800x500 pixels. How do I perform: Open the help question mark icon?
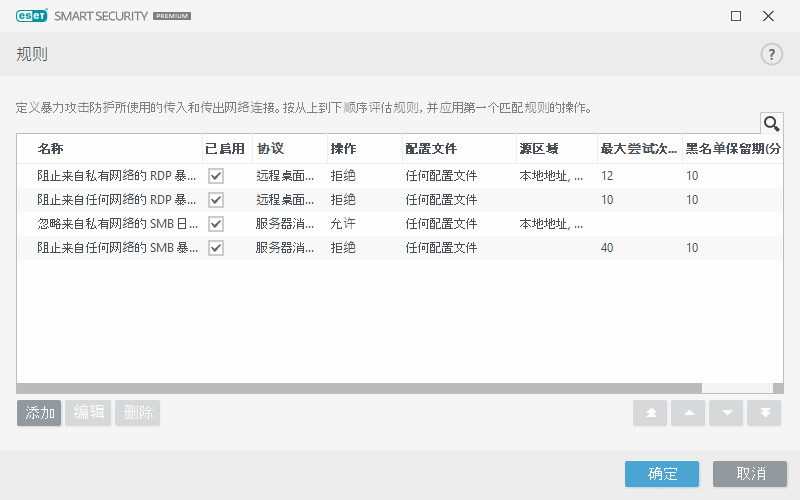(771, 54)
